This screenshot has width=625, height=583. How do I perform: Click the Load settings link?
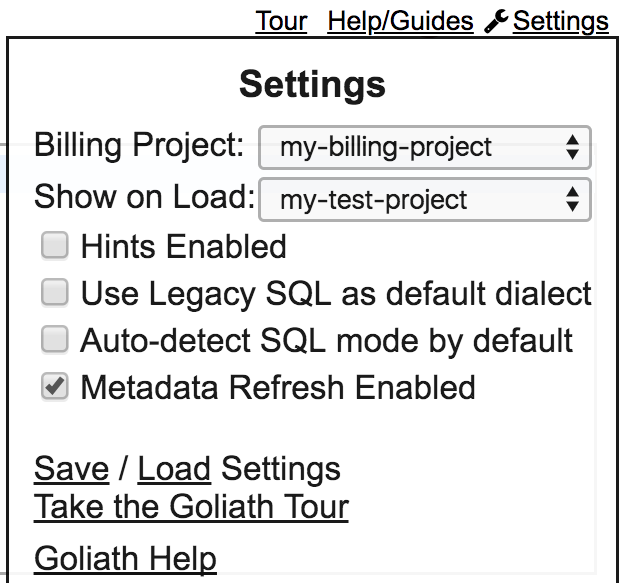click(174, 468)
